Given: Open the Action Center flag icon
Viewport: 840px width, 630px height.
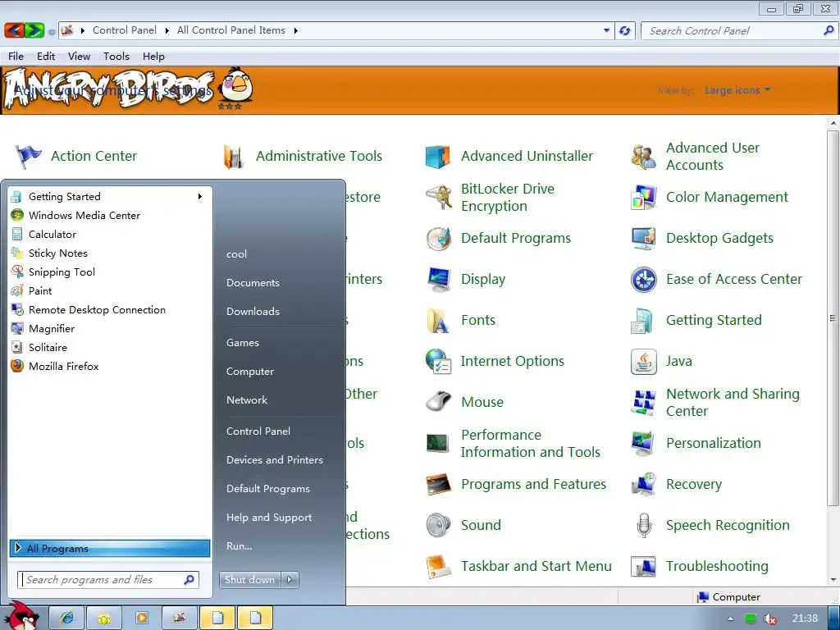Looking at the screenshot, I should [x=28, y=157].
